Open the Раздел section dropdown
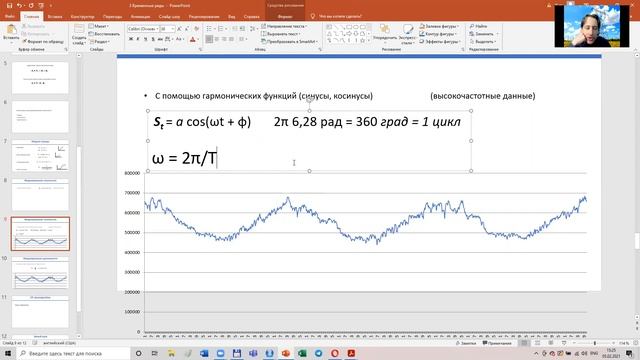Image resolution: width=640 pixels, height=360 pixels. click(x=99, y=42)
